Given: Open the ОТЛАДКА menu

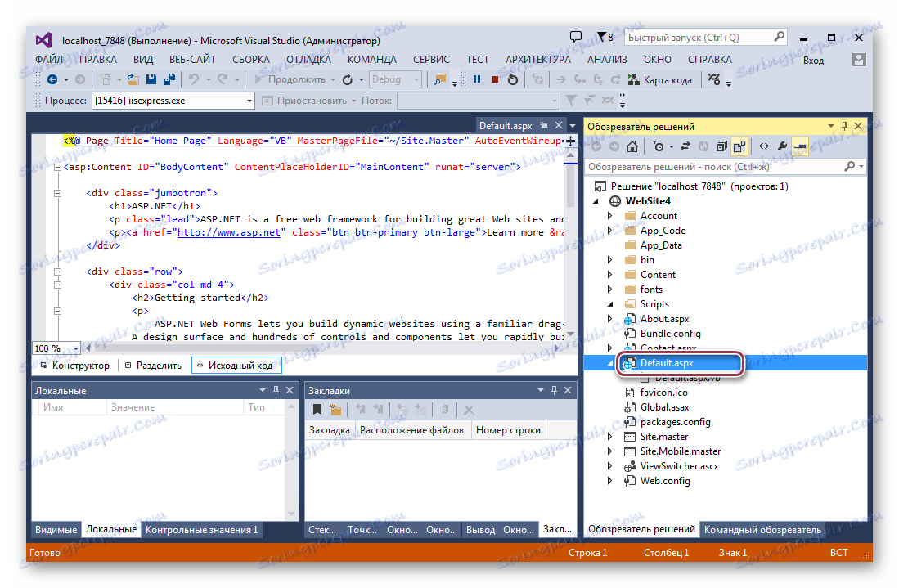Looking at the screenshot, I should [x=312, y=59].
